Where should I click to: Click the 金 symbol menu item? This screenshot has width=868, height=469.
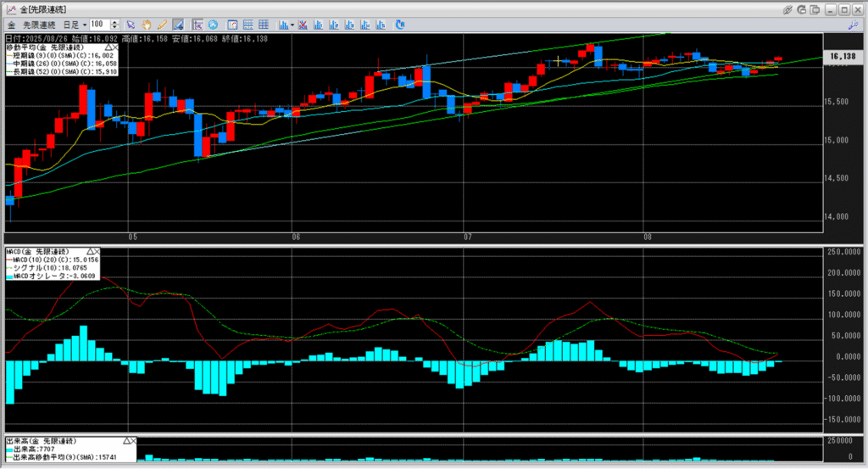click(10, 25)
